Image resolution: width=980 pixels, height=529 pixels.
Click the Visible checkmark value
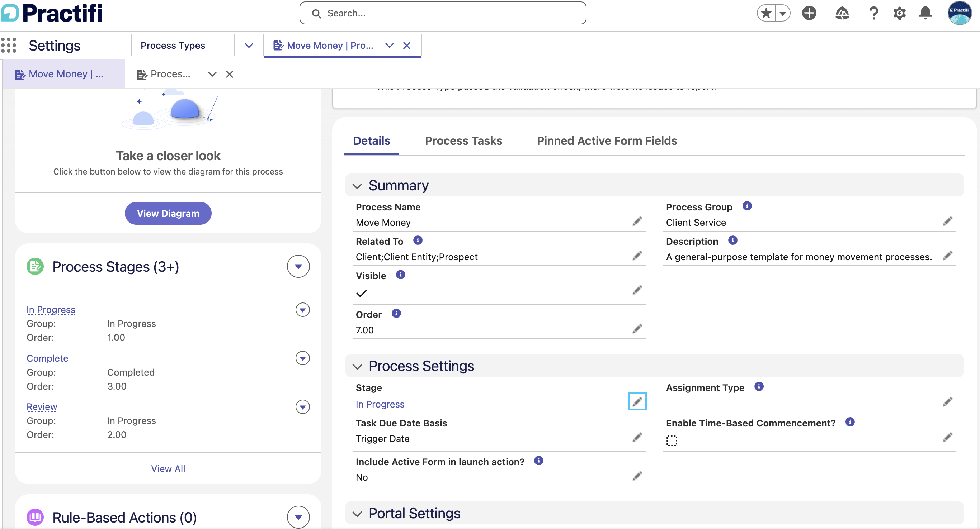[362, 294]
